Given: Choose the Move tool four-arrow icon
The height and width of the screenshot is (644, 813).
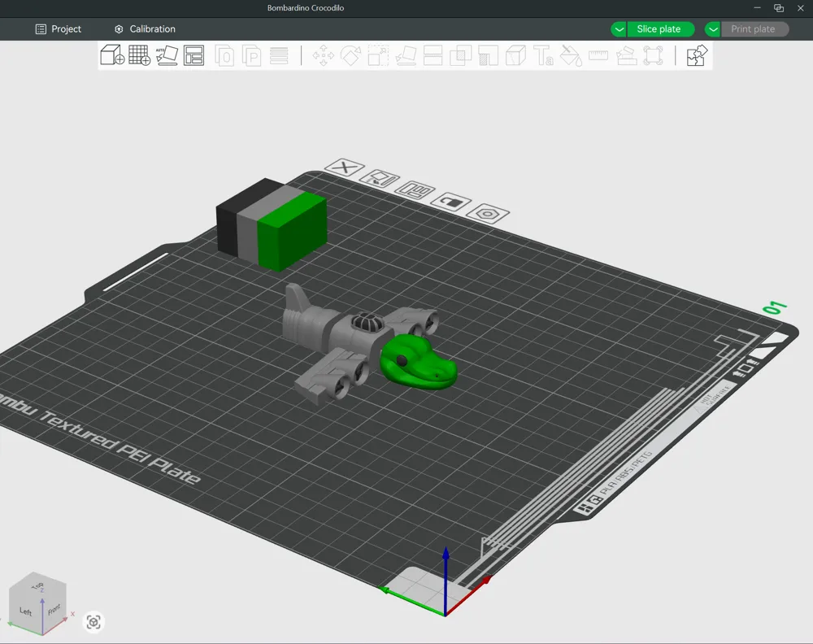Looking at the screenshot, I should pos(323,55).
